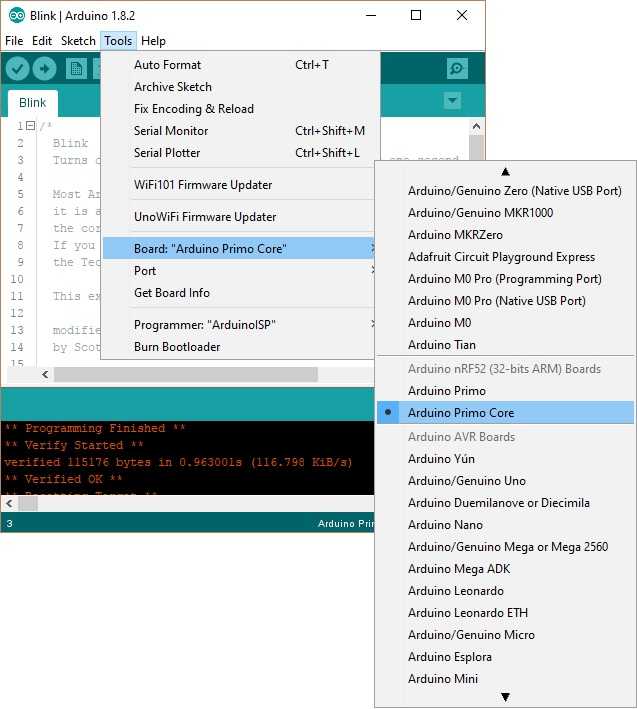Choose Arduino/Genuino Uno board
The width and height of the screenshot is (637, 709).
466,481
